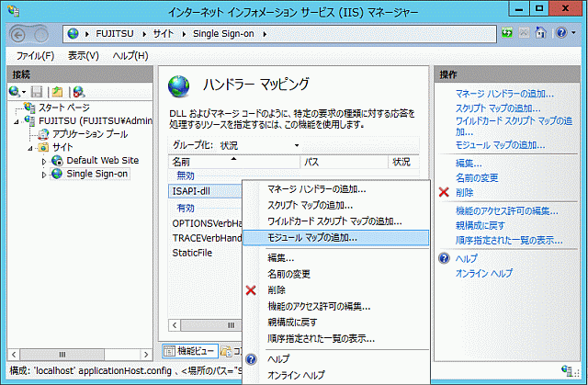Click マネージ ハンドラーの追加... link in 操作 pane
This screenshot has width=588, height=385.
504,94
